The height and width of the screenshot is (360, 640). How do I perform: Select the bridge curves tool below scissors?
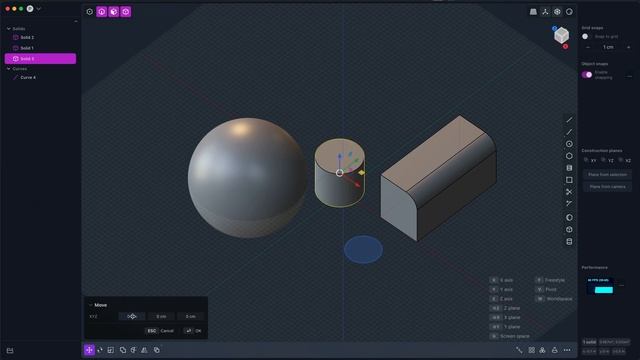click(569, 203)
